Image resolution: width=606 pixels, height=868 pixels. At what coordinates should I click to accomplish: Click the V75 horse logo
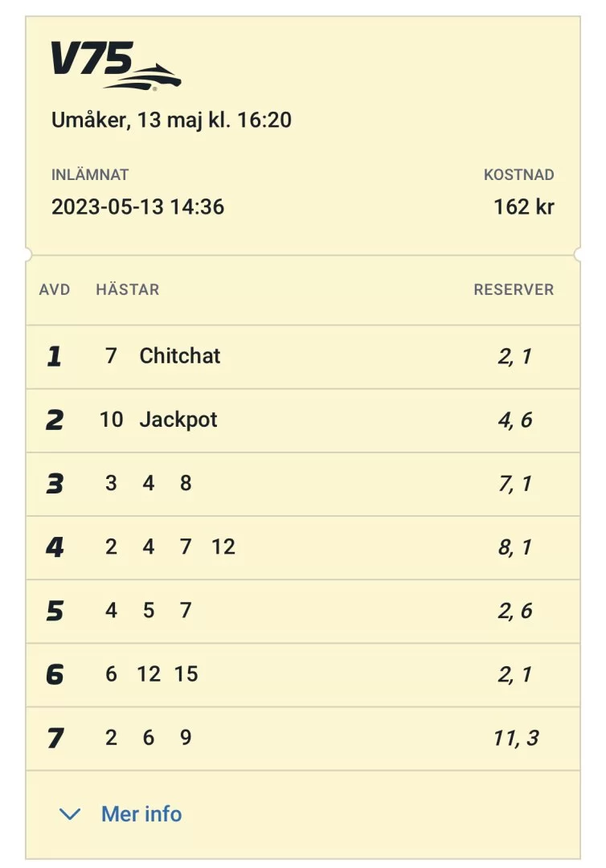point(116,65)
